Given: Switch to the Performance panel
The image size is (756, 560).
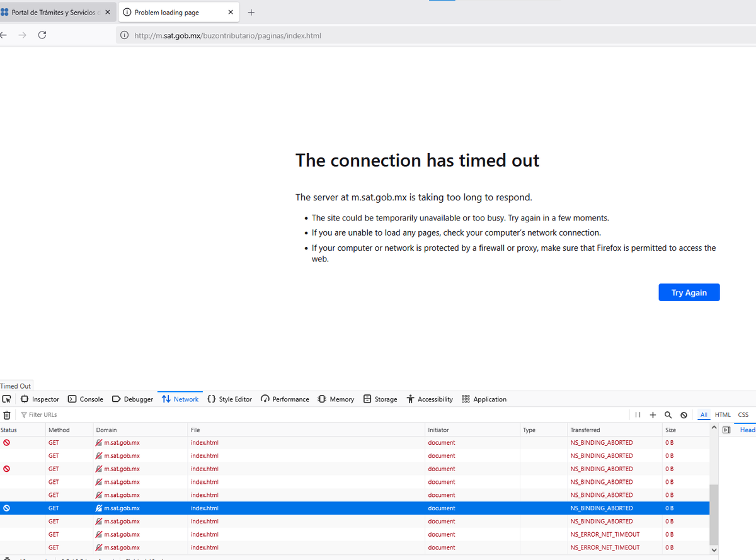Looking at the screenshot, I should pyautogui.click(x=285, y=399).
